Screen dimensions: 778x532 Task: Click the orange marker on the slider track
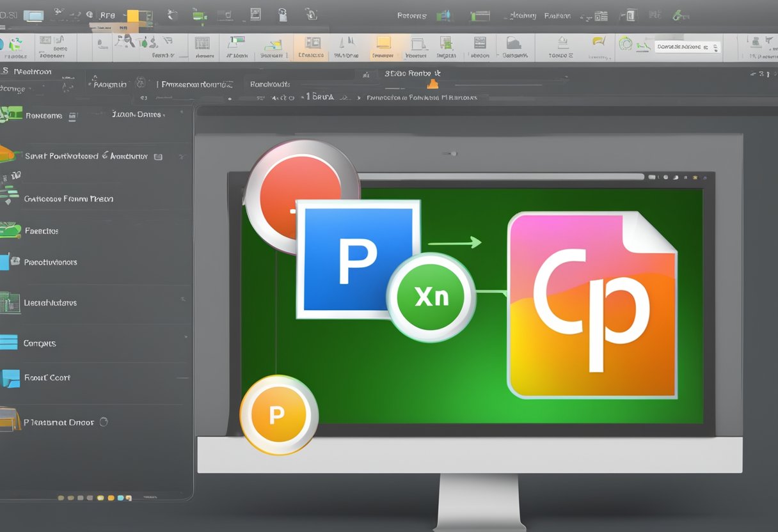coord(433,84)
